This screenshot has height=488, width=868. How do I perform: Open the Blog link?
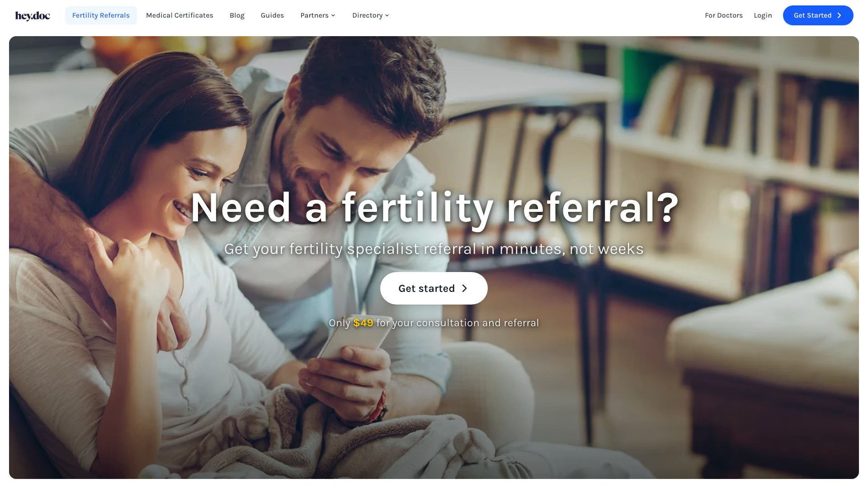237,15
